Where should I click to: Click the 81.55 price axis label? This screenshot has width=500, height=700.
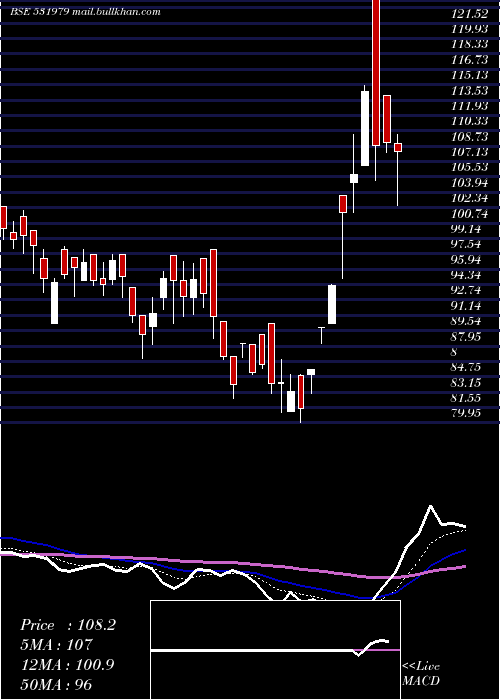click(x=466, y=397)
